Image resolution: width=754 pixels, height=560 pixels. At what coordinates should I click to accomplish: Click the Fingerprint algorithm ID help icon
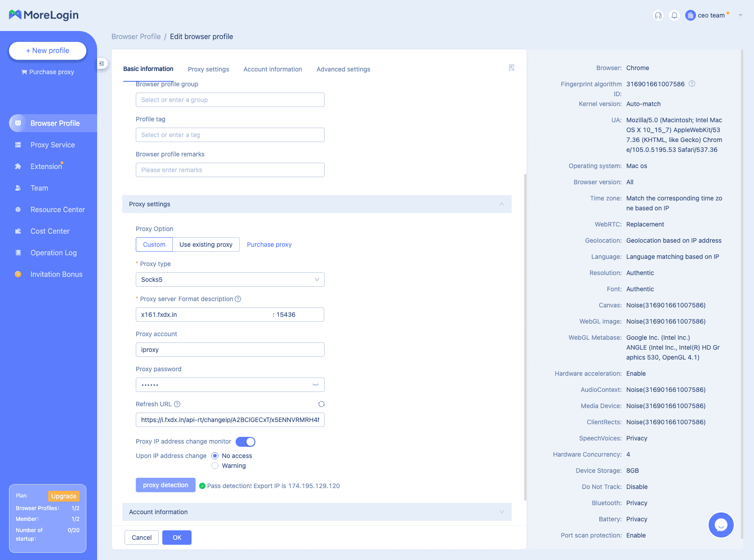(692, 84)
